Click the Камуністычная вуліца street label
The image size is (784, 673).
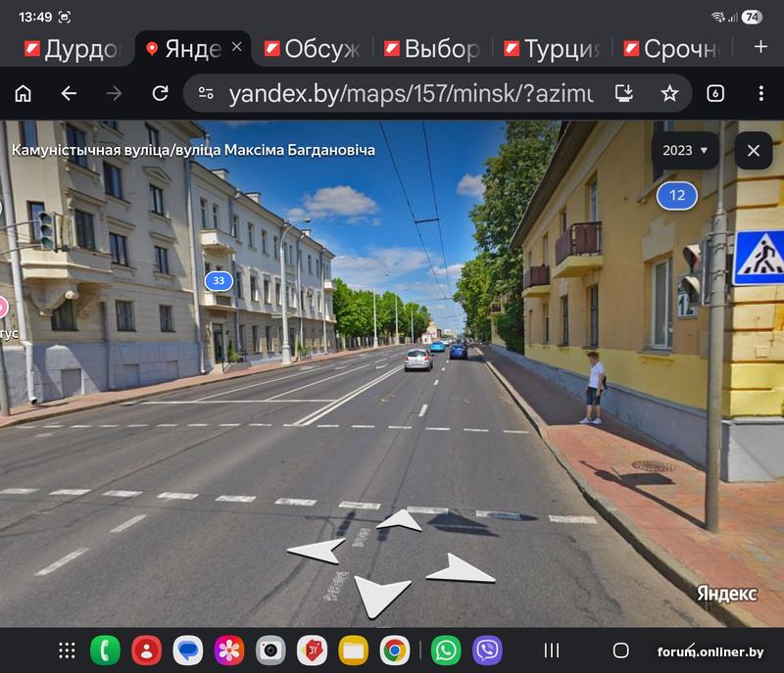click(193, 150)
